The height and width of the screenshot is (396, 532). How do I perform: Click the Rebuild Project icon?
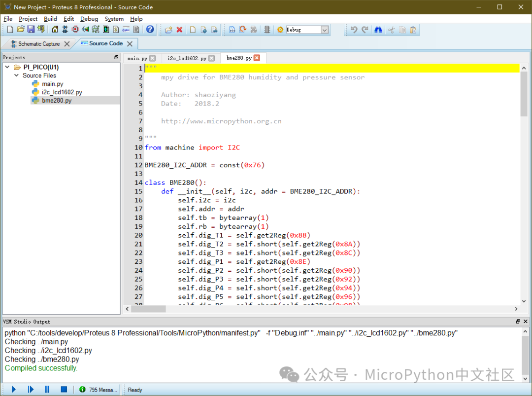click(243, 30)
